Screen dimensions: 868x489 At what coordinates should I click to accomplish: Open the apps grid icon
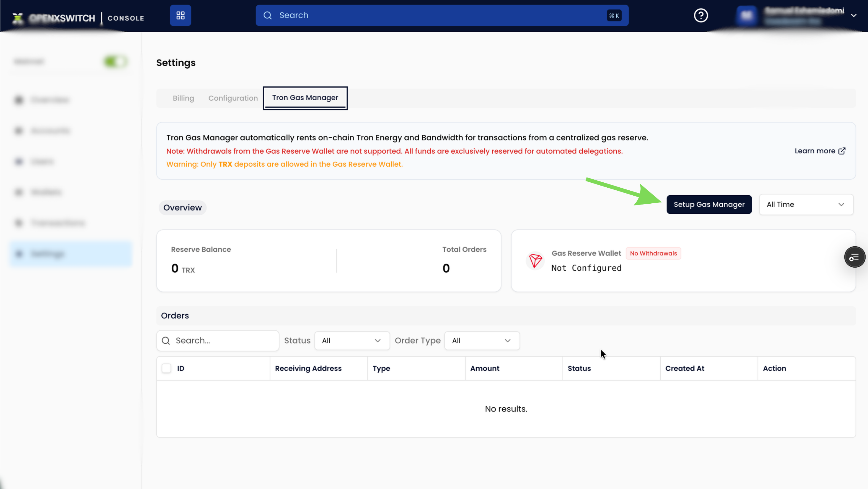click(180, 15)
